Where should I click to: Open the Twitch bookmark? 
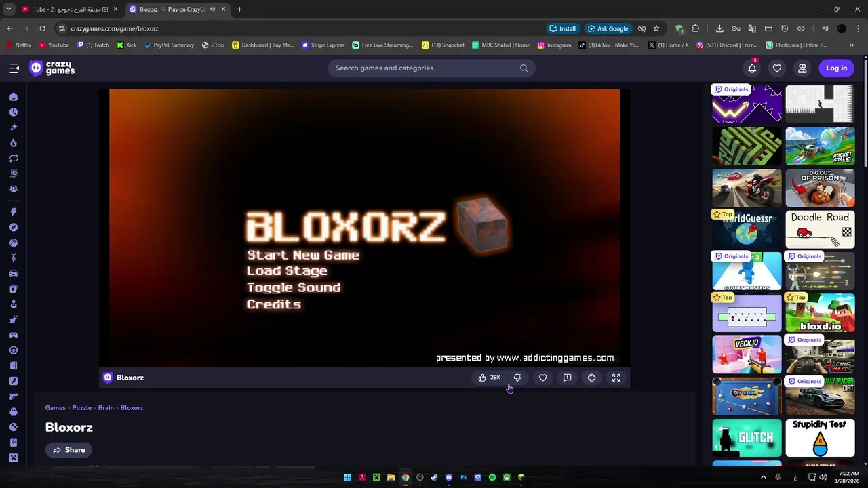tap(94, 45)
